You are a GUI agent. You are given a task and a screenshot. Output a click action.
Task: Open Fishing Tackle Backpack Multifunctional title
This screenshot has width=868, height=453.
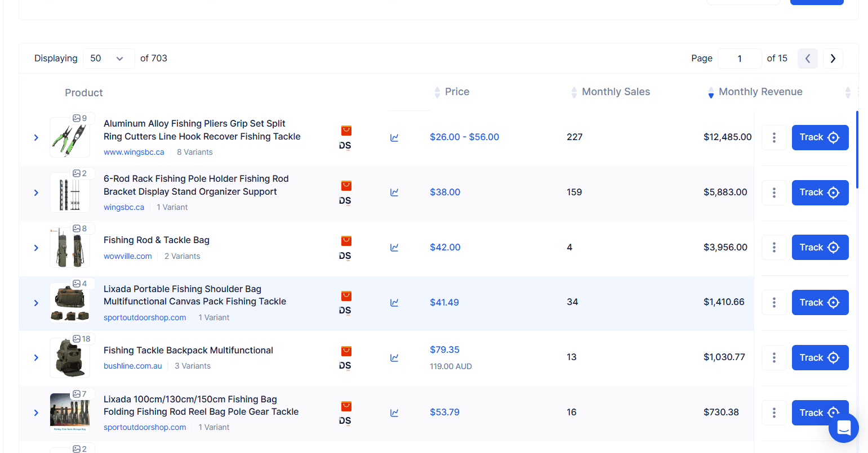tap(188, 351)
